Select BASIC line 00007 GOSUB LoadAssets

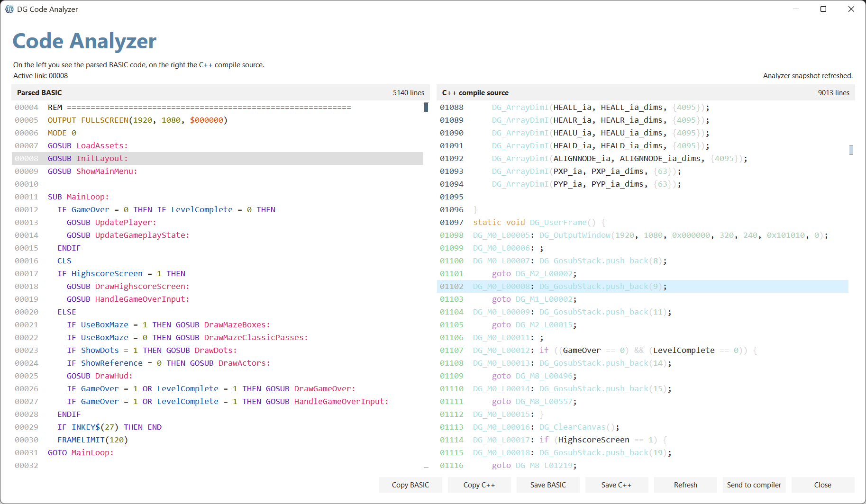click(x=218, y=145)
